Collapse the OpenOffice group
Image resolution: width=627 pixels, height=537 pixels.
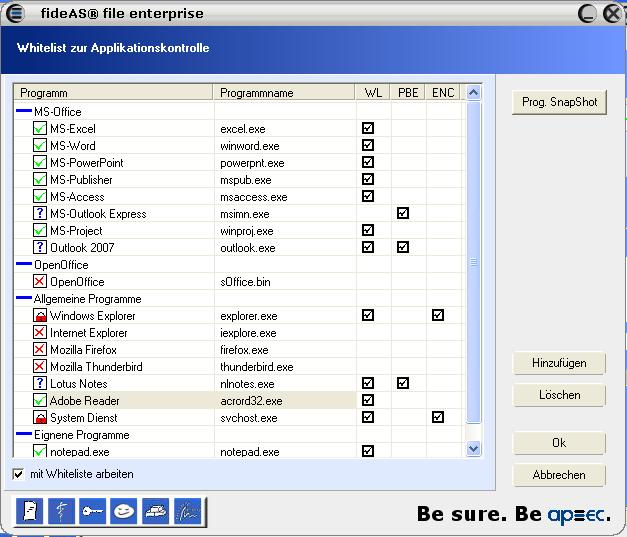[24, 264]
